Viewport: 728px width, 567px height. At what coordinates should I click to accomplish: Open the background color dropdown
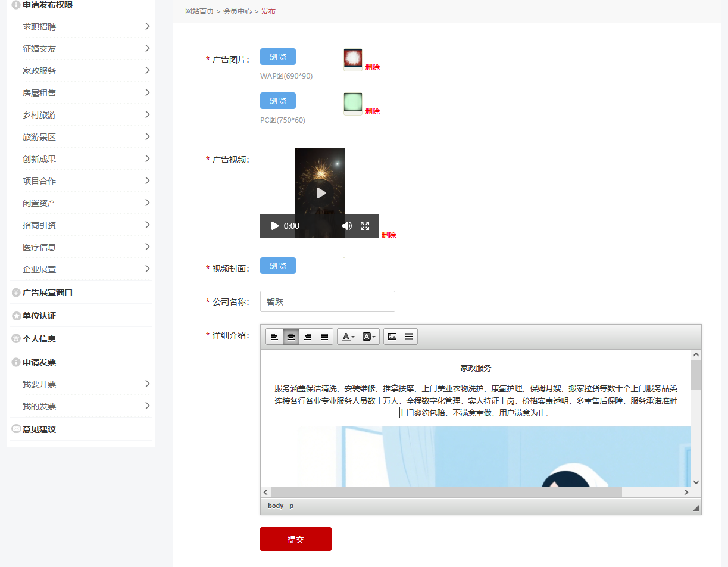(x=369, y=337)
